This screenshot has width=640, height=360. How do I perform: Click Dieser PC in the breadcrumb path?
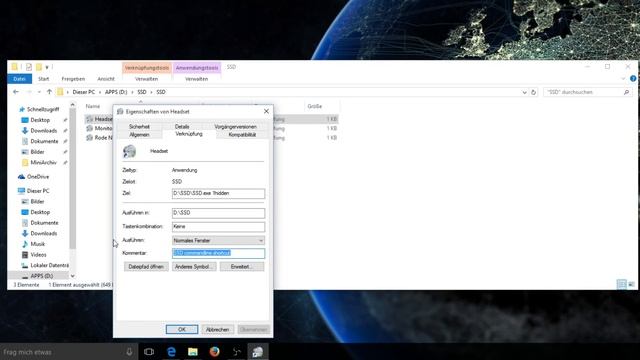tap(84, 92)
